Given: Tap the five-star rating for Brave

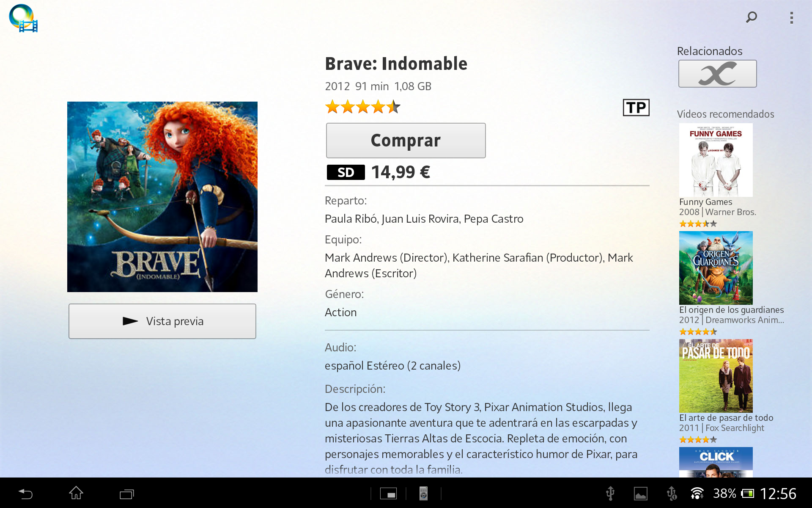Looking at the screenshot, I should [362, 107].
